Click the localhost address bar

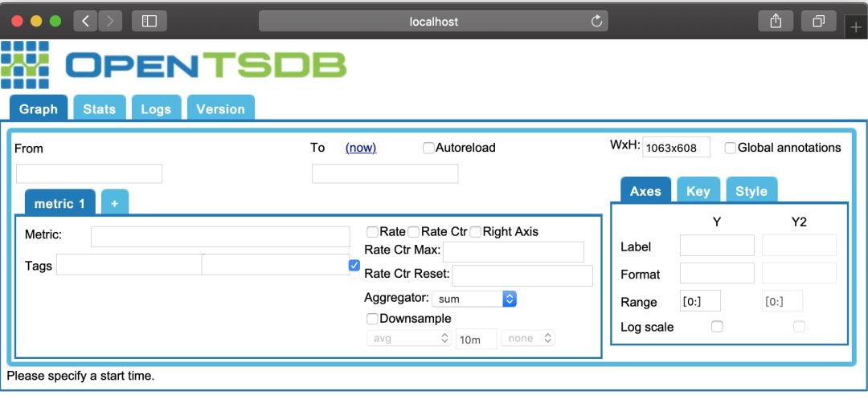[x=433, y=21]
